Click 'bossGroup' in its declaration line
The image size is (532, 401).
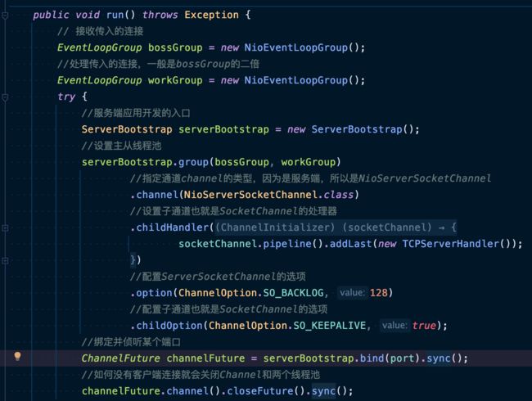(x=175, y=47)
